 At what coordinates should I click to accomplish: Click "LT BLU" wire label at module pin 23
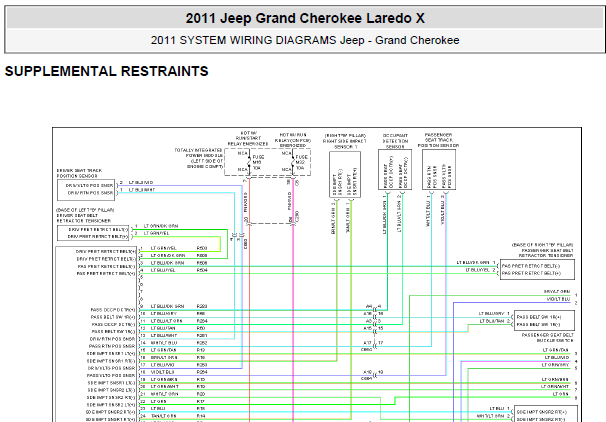pos(158,408)
